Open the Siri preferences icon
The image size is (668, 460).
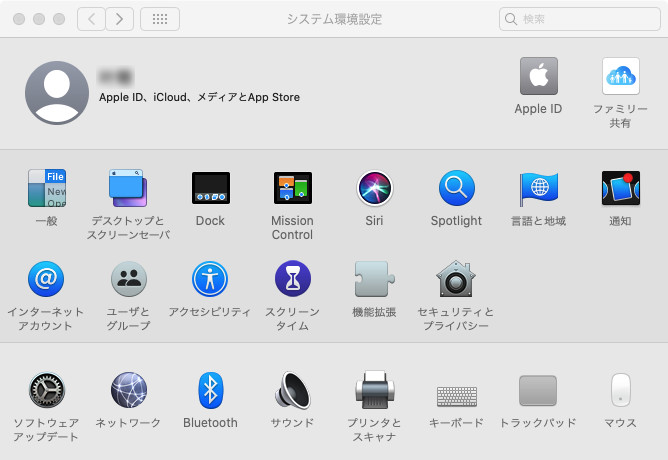tap(374, 188)
